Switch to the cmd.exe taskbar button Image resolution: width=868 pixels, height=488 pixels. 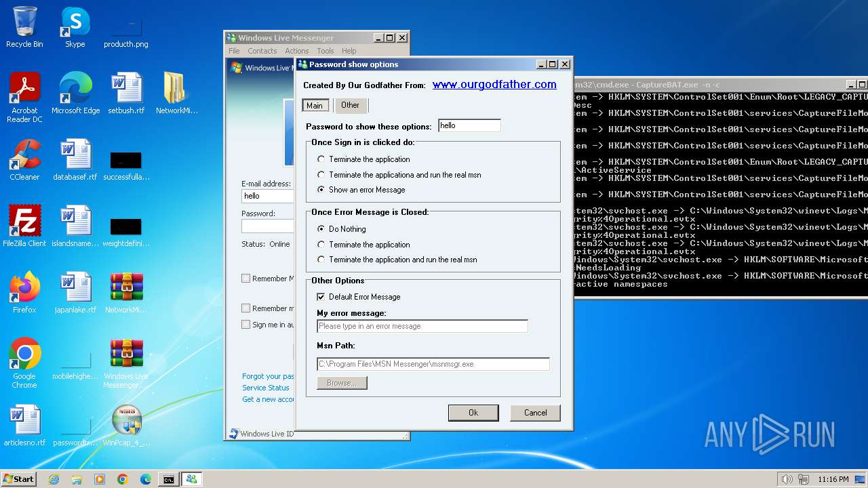pyautogui.click(x=168, y=479)
